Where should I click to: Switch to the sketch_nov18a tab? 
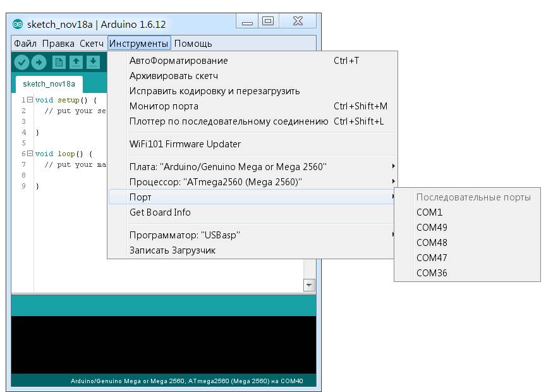click(49, 83)
